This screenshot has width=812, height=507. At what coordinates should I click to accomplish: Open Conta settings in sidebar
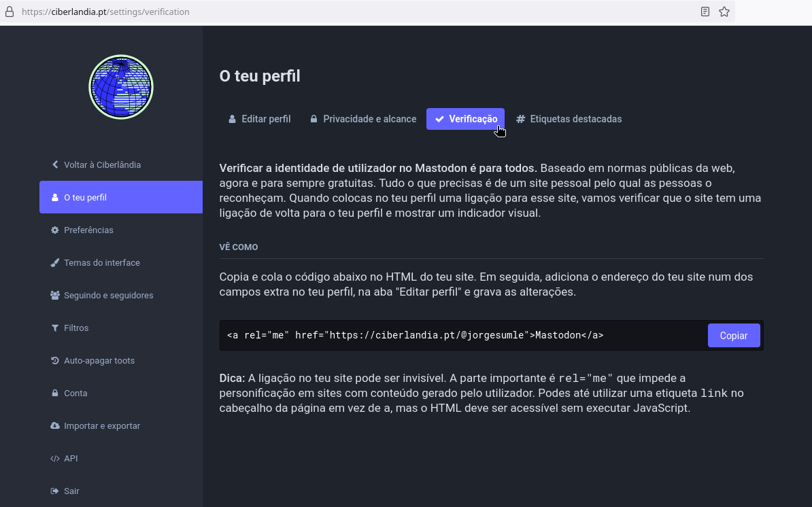click(x=75, y=394)
